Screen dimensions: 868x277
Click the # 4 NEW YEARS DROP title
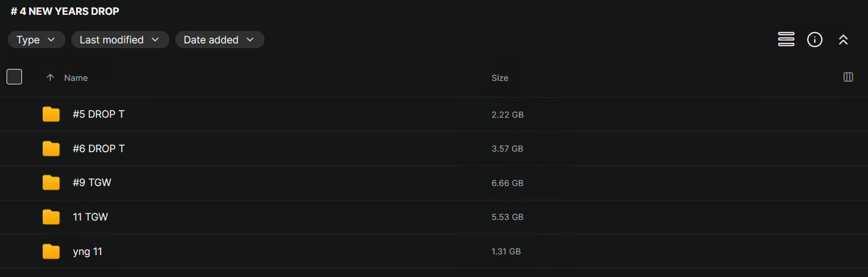(65, 11)
